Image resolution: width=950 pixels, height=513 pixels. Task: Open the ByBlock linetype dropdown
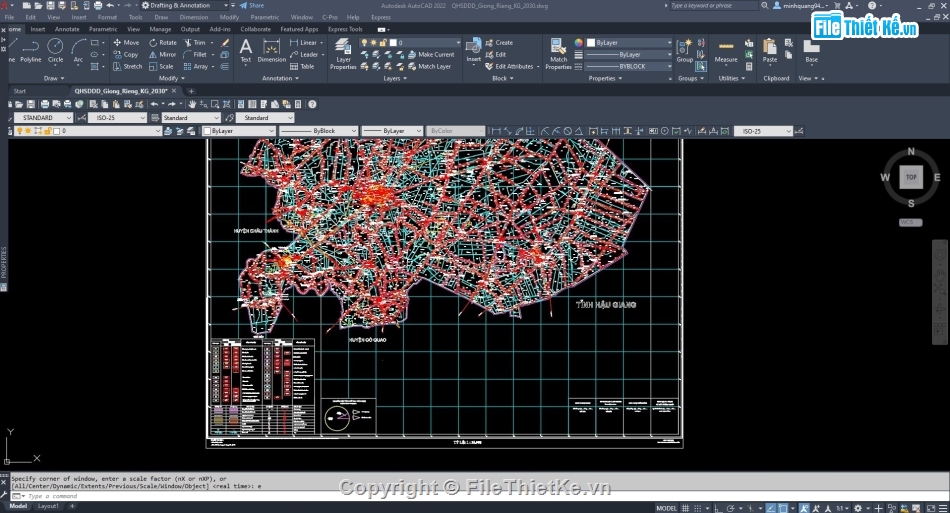(x=319, y=131)
